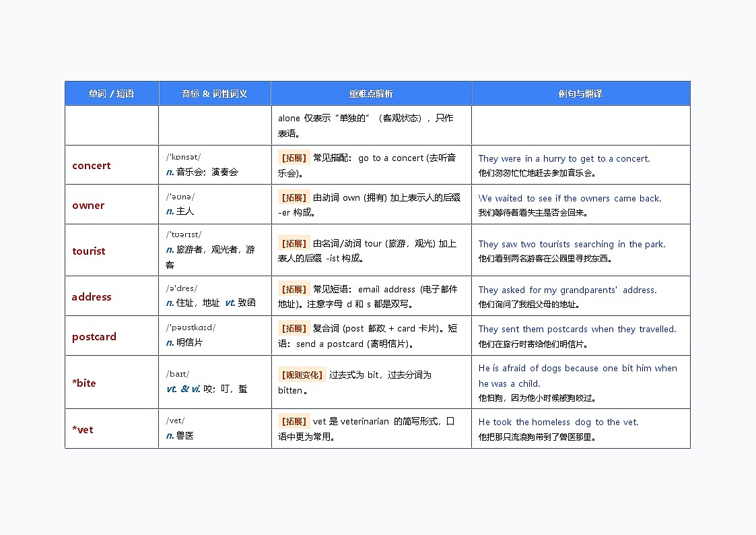Click the 拓展 tag in owner row
The width and height of the screenshot is (756, 535).
coord(294,198)
